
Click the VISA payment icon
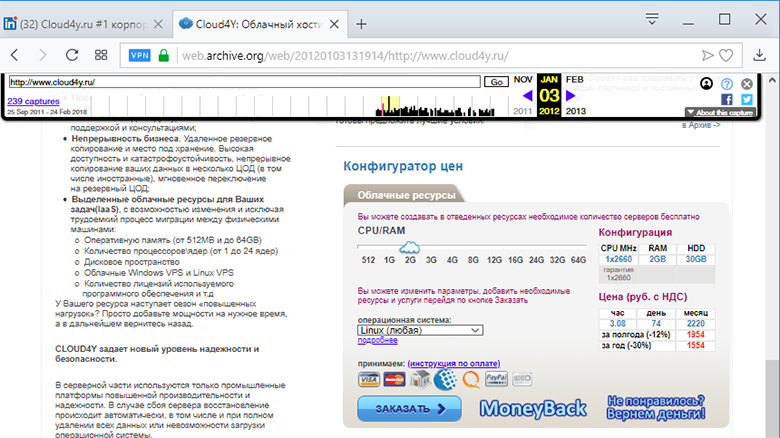tap(369, 380)
